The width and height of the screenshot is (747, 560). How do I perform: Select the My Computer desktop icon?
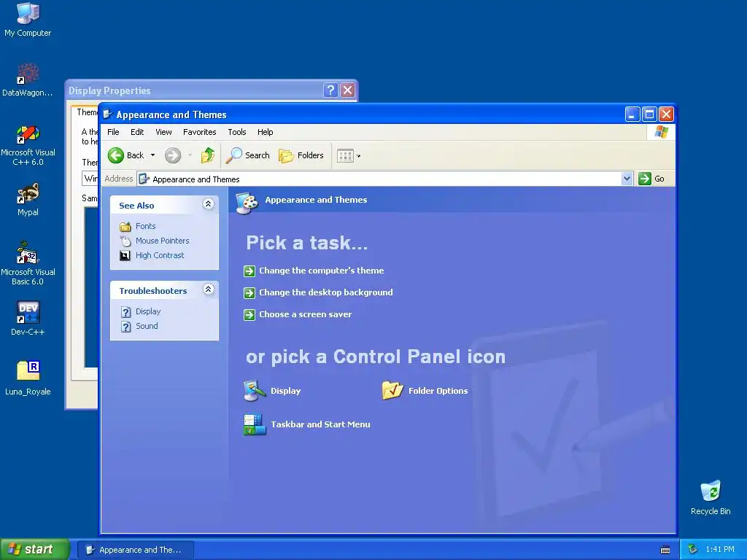[28, 20]
